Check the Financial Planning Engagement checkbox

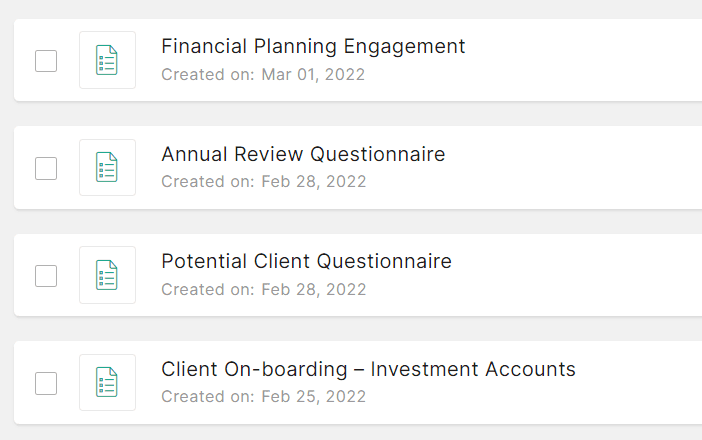[46, 61]
